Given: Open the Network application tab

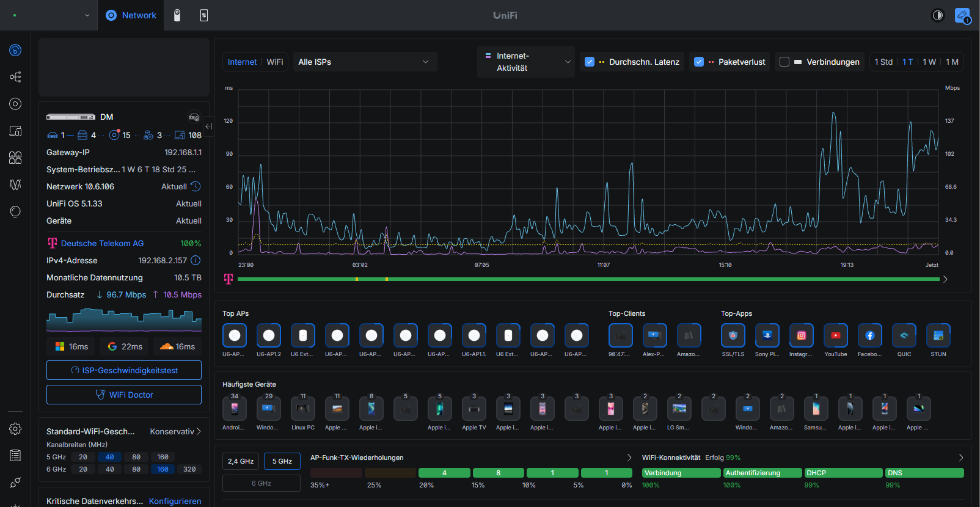Looking at the screenshot, I should [131, 15].
